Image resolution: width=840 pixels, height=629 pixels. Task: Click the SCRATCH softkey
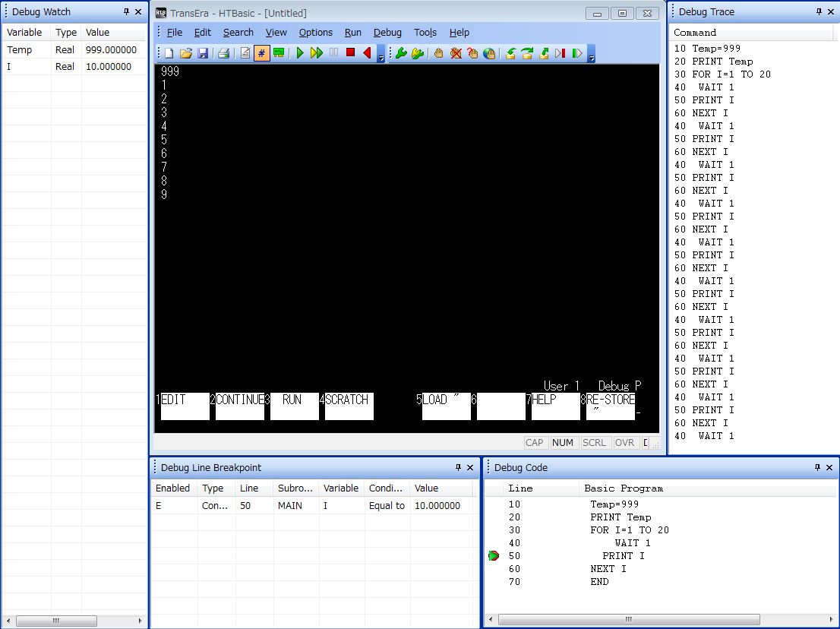click(349, 406)
